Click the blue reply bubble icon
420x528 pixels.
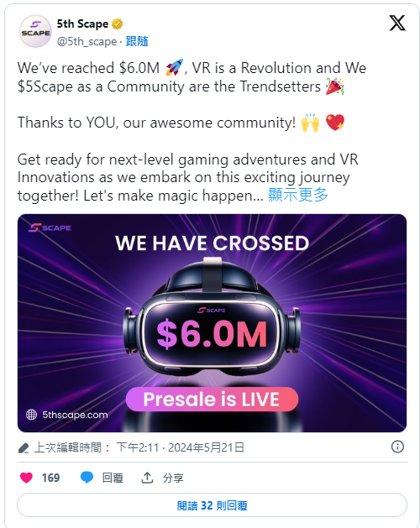(x=87, y=478)
